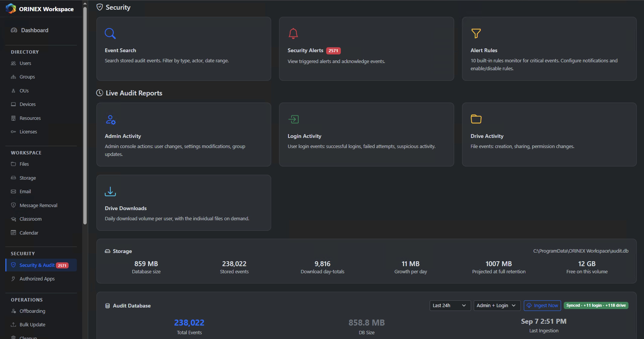The height and width of the screenshot is (339, 644).
Task: Click the Sep 7 2:51 PM ingestion time
Action: pyautogui.click(x=544, y=321)
